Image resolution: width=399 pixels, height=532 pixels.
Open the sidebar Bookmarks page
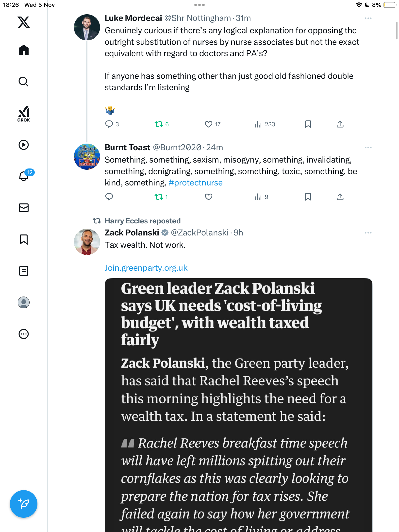24,239
